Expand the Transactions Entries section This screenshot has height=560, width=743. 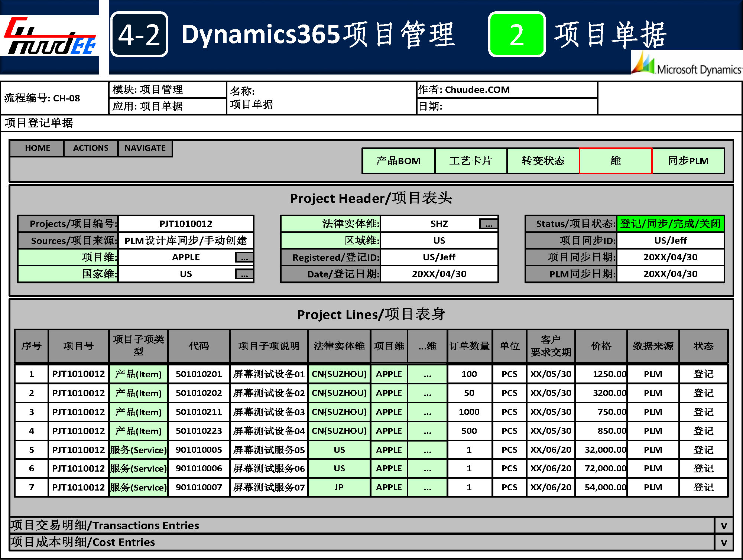pos(723,525)
